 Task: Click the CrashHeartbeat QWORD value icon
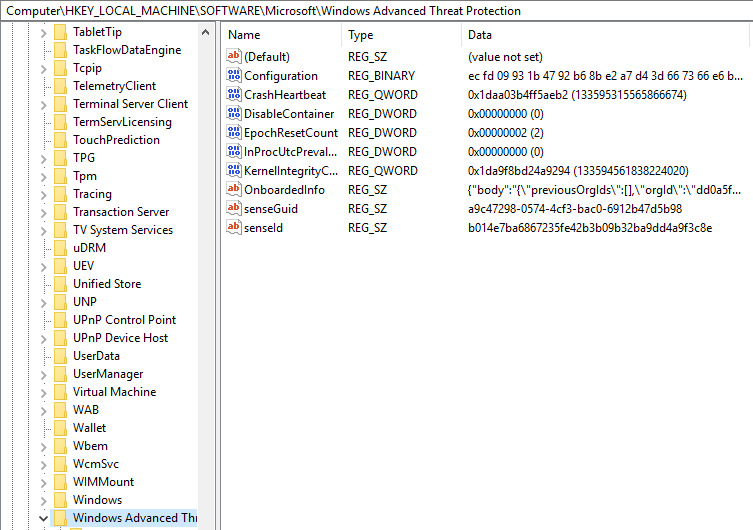(233, 95)
